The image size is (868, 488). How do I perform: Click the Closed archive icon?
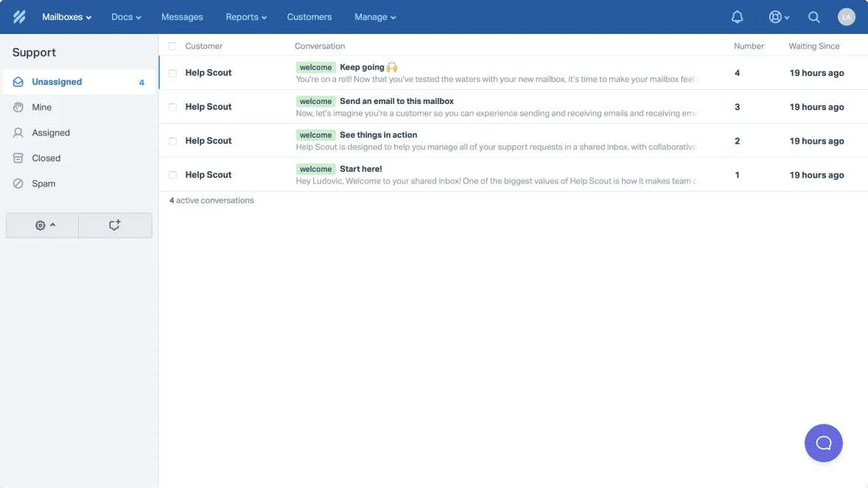pos(18,158)
